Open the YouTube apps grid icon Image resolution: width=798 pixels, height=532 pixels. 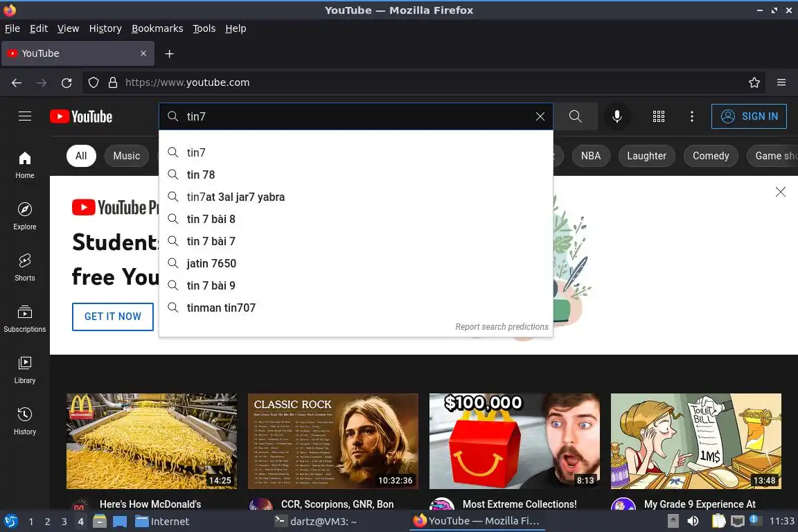coord(659,116)
